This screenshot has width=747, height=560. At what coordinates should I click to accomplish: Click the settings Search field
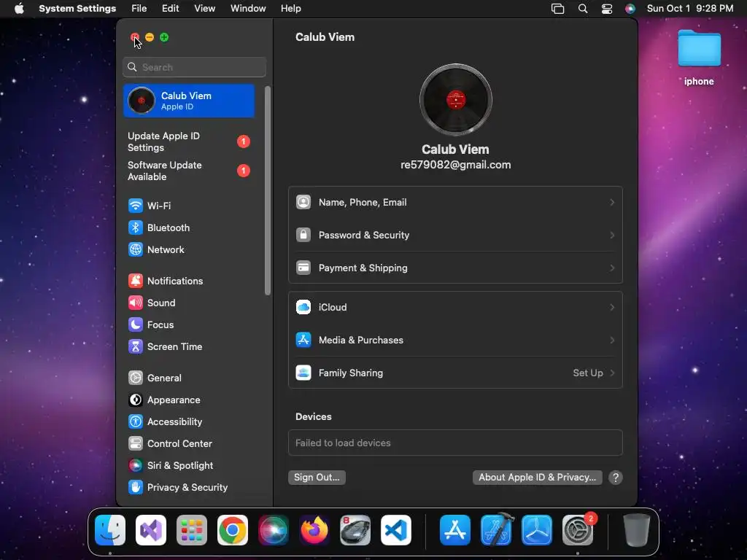point(194,67)
